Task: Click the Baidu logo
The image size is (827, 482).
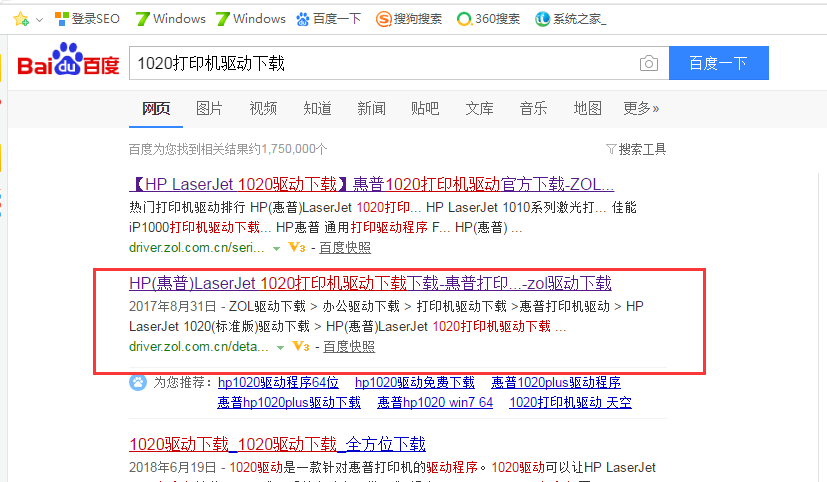Action: tap(67, 62)
